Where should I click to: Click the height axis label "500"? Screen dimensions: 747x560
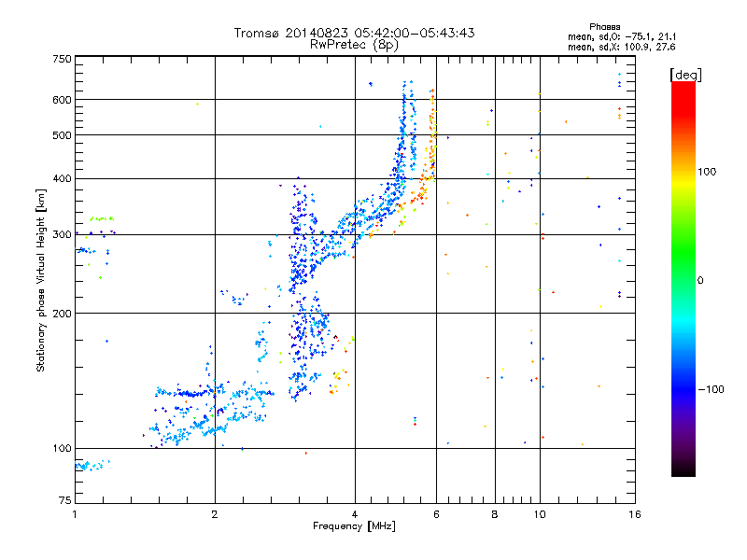click(x=62, y=135)
